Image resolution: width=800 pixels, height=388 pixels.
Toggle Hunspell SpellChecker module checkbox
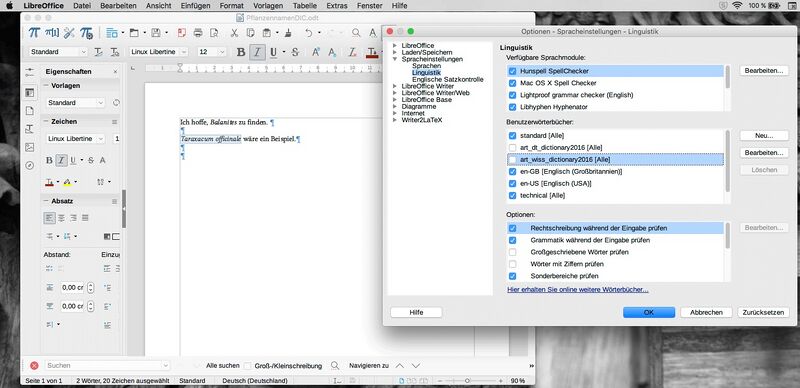pyautogui.click(x=513, y=71)
